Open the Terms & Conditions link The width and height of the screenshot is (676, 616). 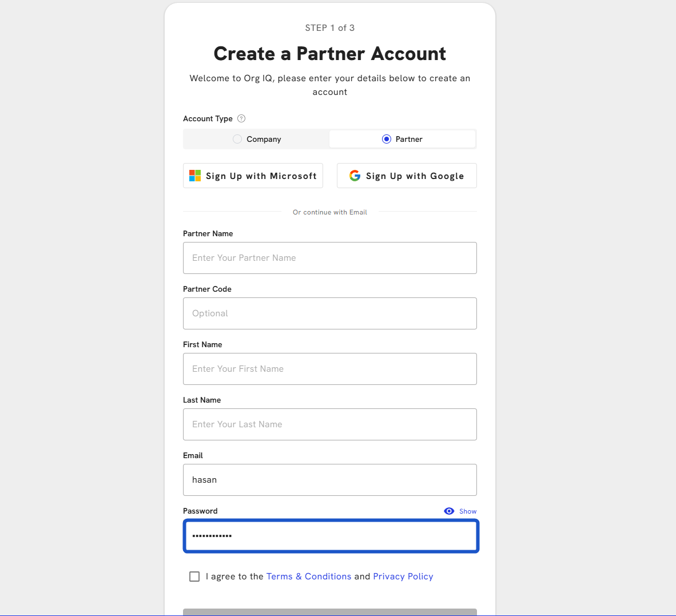[309, 576]
